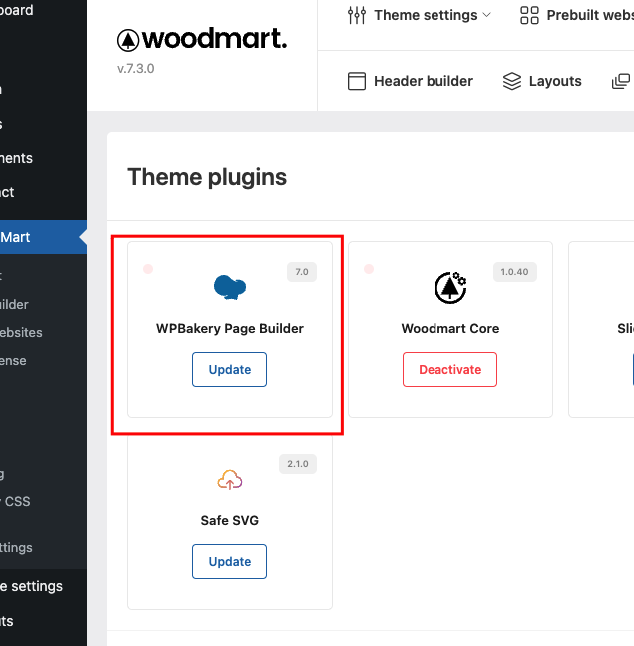The image size is (634, 646).
Task: Update the Safe SVG plugin
Action: 229,562
